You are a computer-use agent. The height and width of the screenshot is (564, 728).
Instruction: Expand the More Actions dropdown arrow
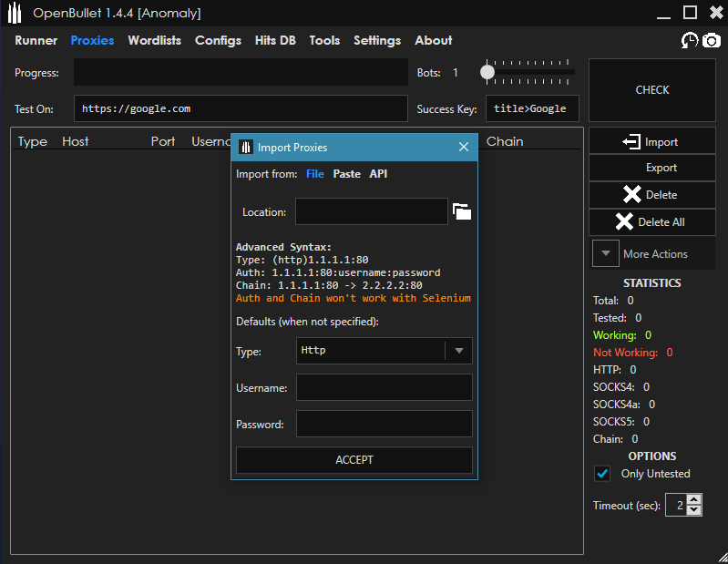605,253
